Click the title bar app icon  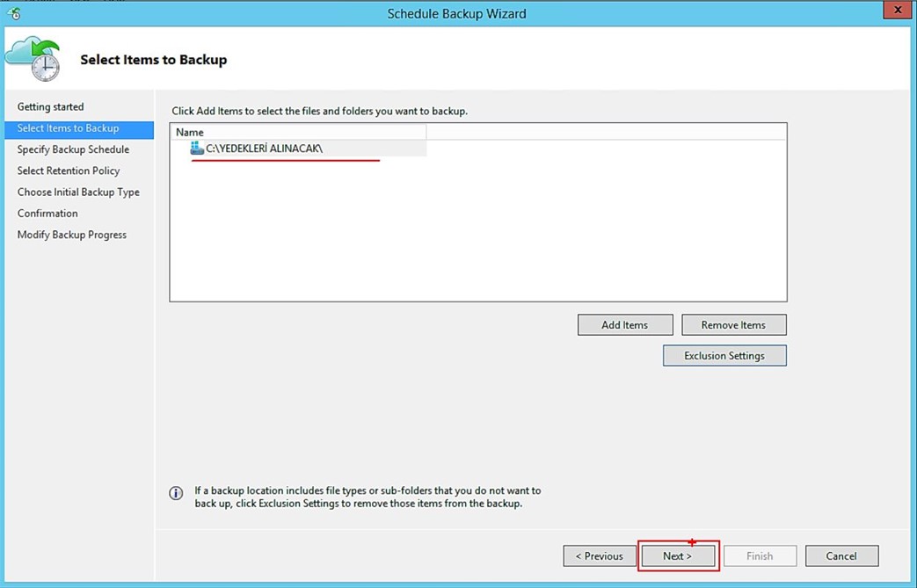point(15,13)
